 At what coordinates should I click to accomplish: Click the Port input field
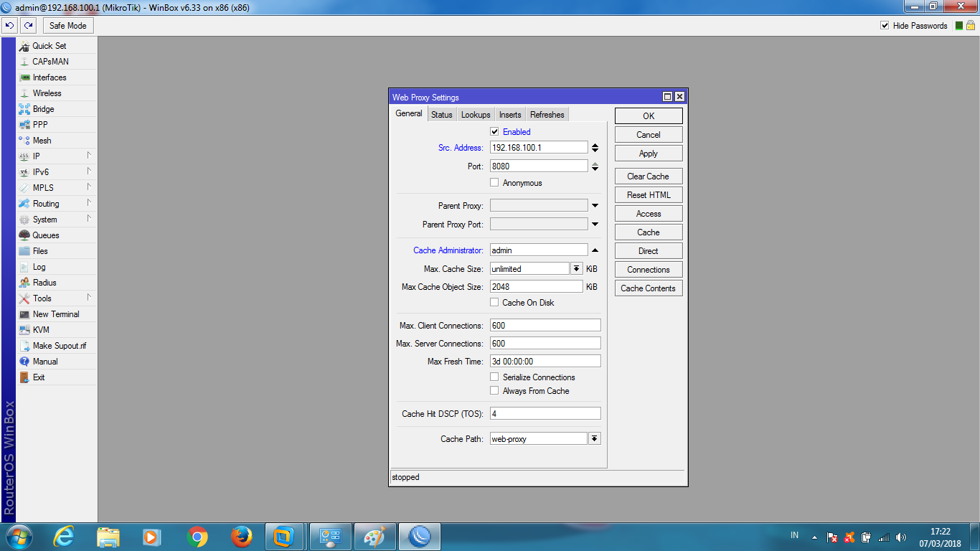[539, 166]
